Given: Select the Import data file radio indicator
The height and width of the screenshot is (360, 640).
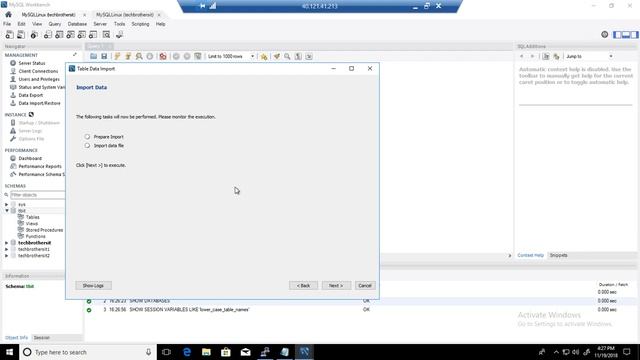Looking at the screenshot, I should click(x=87, y=146).
